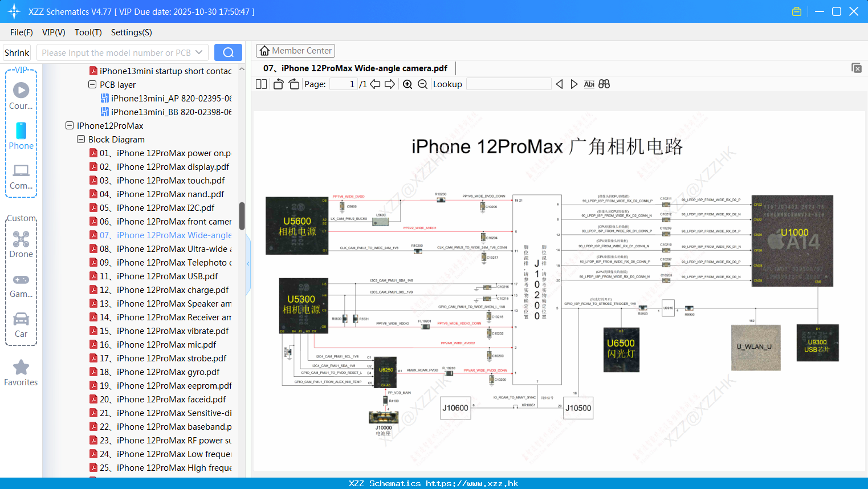This screenshot has height=489, width=868.
Task: Find previous lookup match triangle
Action: point(559,84)
